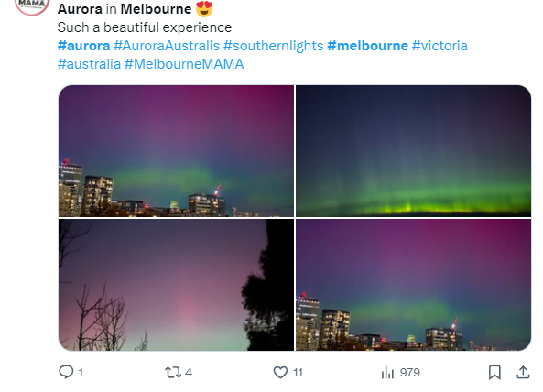Open the #australia hashtag
This screenshot has height=392, width=543.
point(89,64)
